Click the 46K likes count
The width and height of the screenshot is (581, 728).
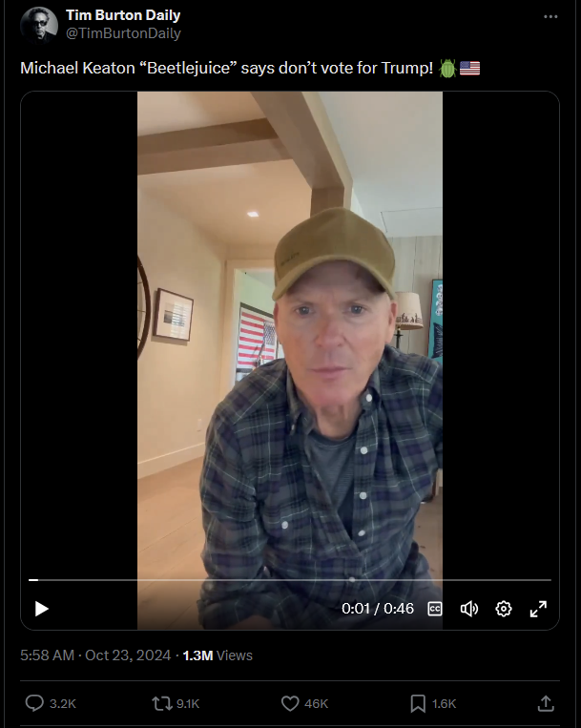316,704
